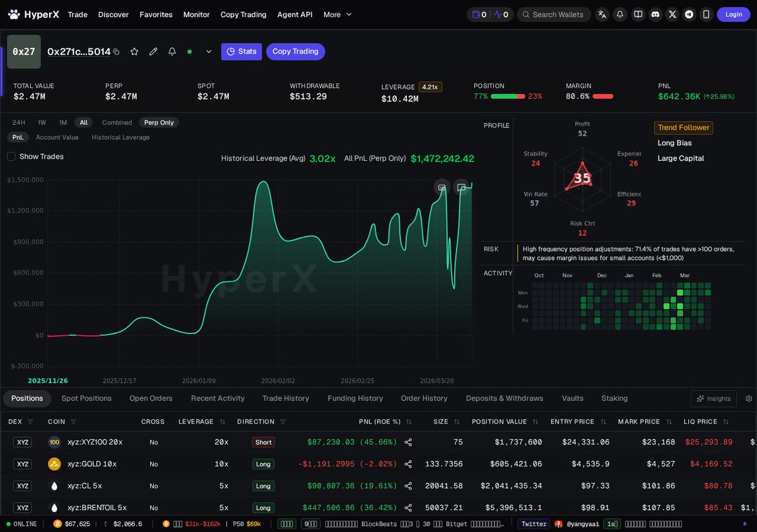This screenshot has height=532, width=757.
Task: Open positions table settings gear
Action: point(749,398)
